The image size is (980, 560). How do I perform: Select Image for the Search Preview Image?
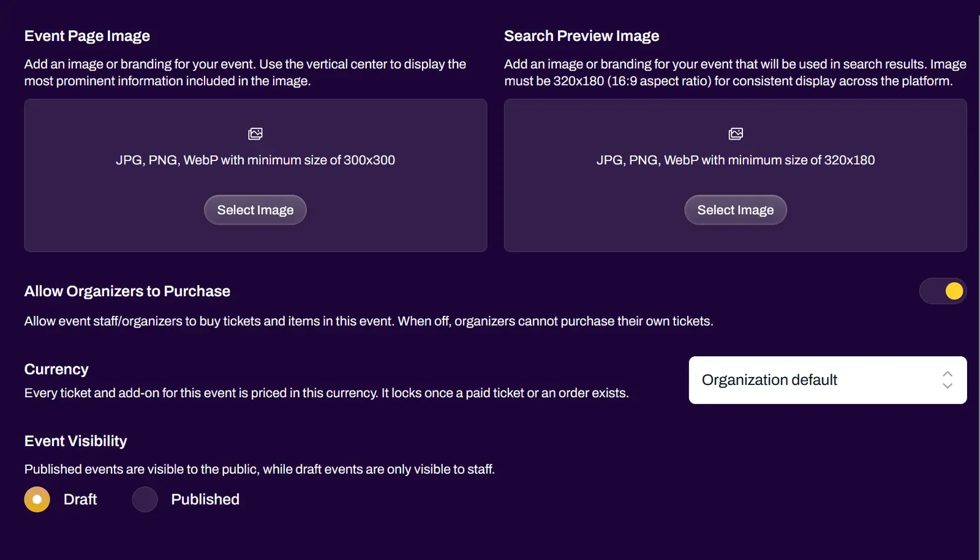pyautogui.click(x=736, y=210)
